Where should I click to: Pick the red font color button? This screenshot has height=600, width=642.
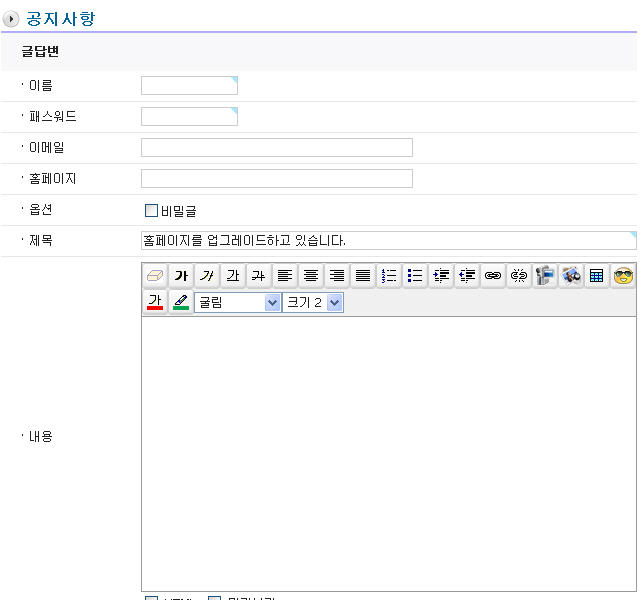[x=155, y=302]
